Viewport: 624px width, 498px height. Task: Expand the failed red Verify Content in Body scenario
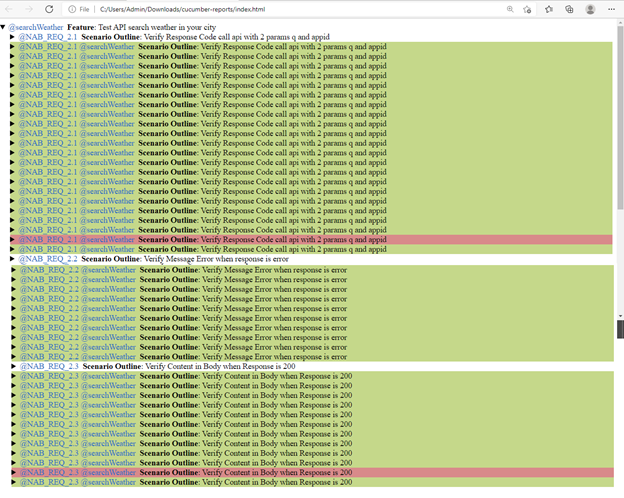[x=14, y=472]
